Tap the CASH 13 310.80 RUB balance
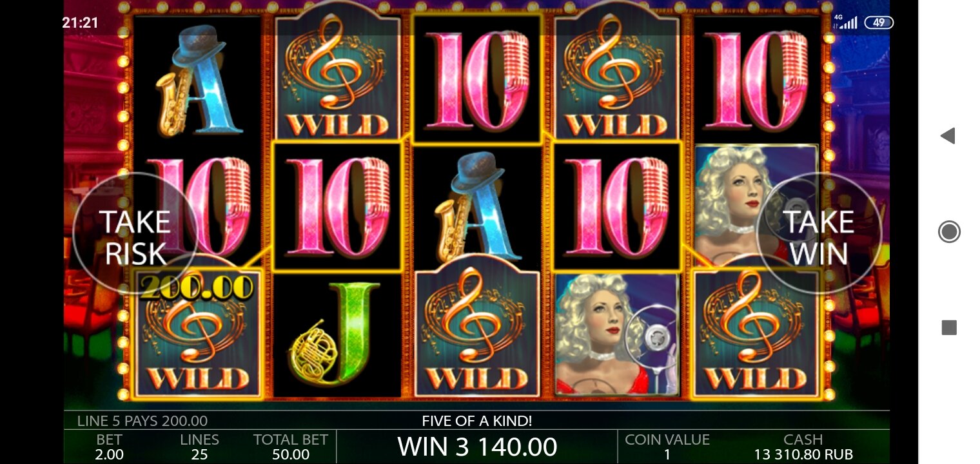 tap(803, 447)
